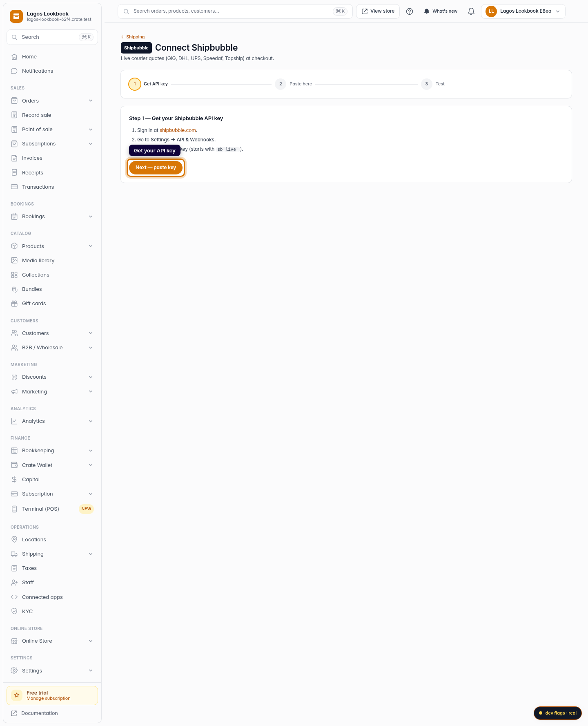
Task: Click the sb_live_ code snippet
Action: 228,150
